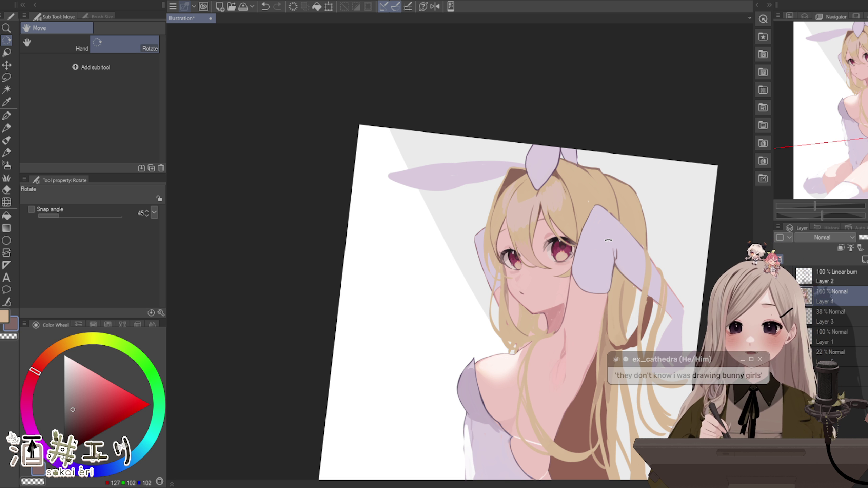Click the red hue on color wheel
868x488 pixels.
coord(35,371)
